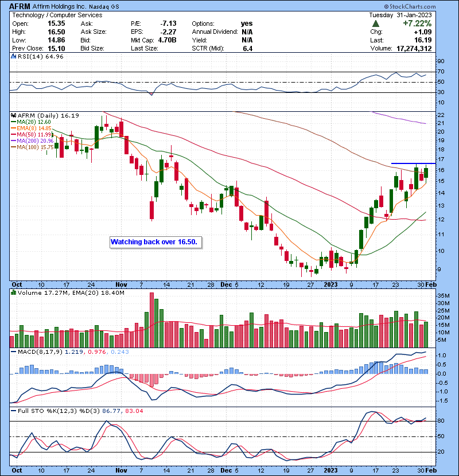Click the MACD(8,17,9) indicator label

40,352
